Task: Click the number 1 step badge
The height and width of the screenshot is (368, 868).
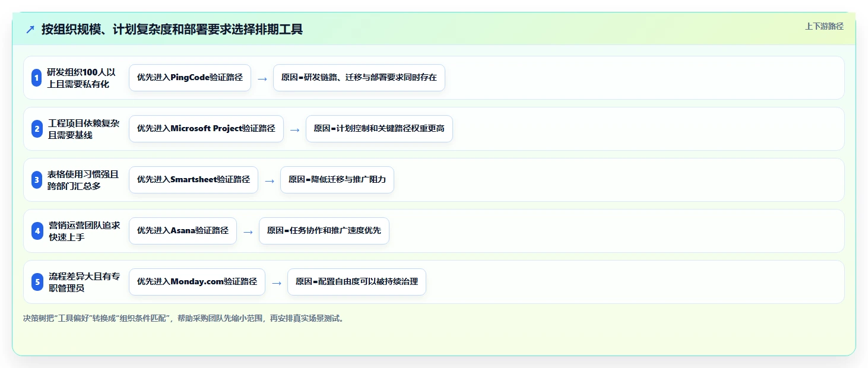Action: tap(37, 78)
